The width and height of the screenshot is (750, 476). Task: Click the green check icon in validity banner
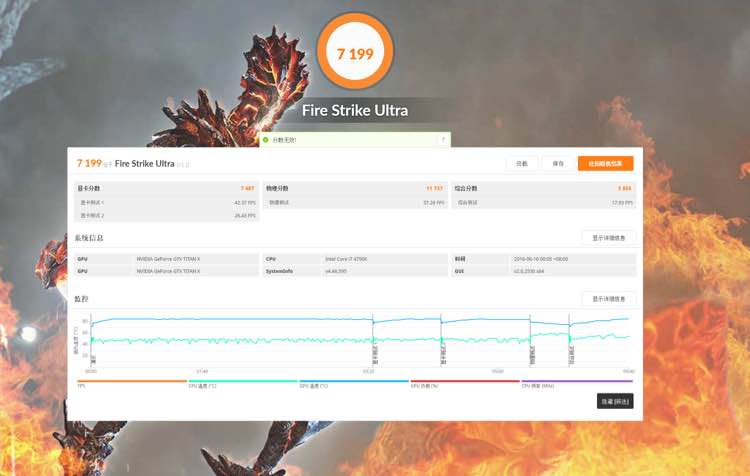(266, 140)
